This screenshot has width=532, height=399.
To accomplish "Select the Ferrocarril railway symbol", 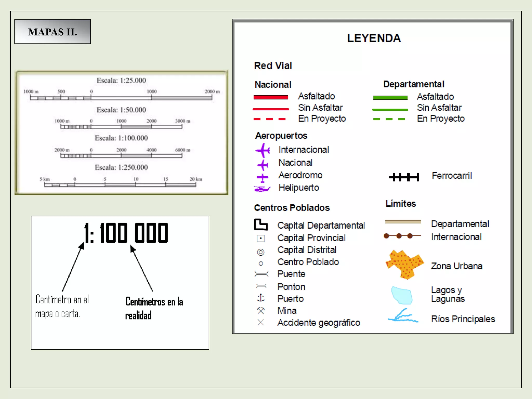I will [x=404, y=177].
